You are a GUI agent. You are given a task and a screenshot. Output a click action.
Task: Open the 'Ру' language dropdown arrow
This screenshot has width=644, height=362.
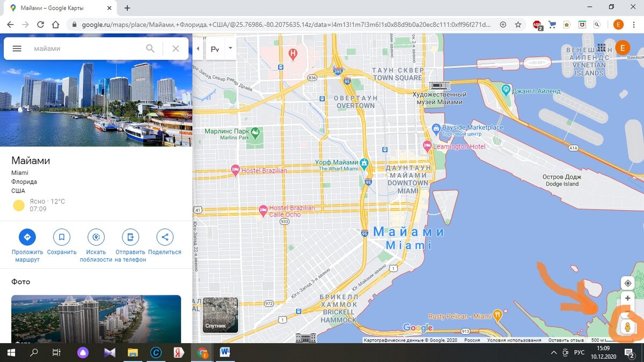[230, 48]
